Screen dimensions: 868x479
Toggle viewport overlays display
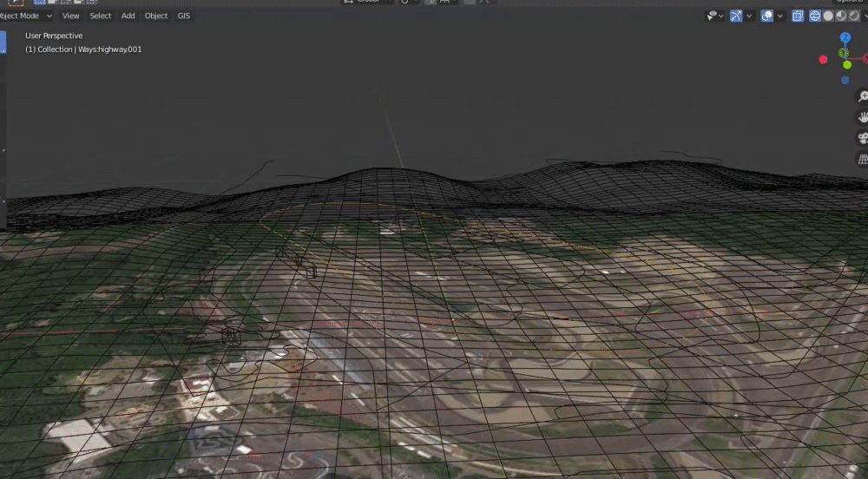coord(766,16)
